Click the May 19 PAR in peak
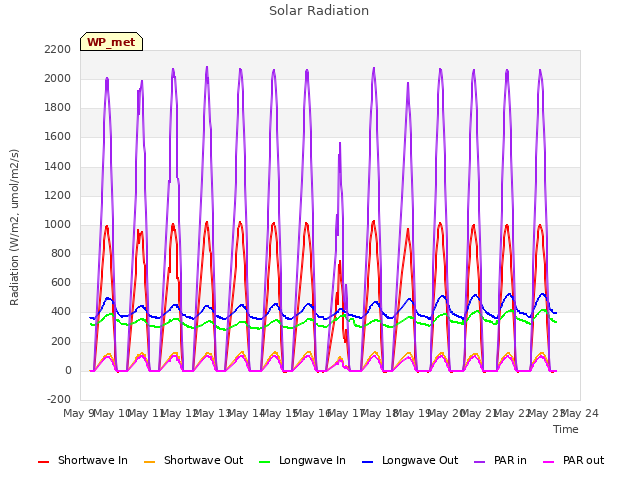The width and height of the screenshot is (640, 480). click(407, 84)
